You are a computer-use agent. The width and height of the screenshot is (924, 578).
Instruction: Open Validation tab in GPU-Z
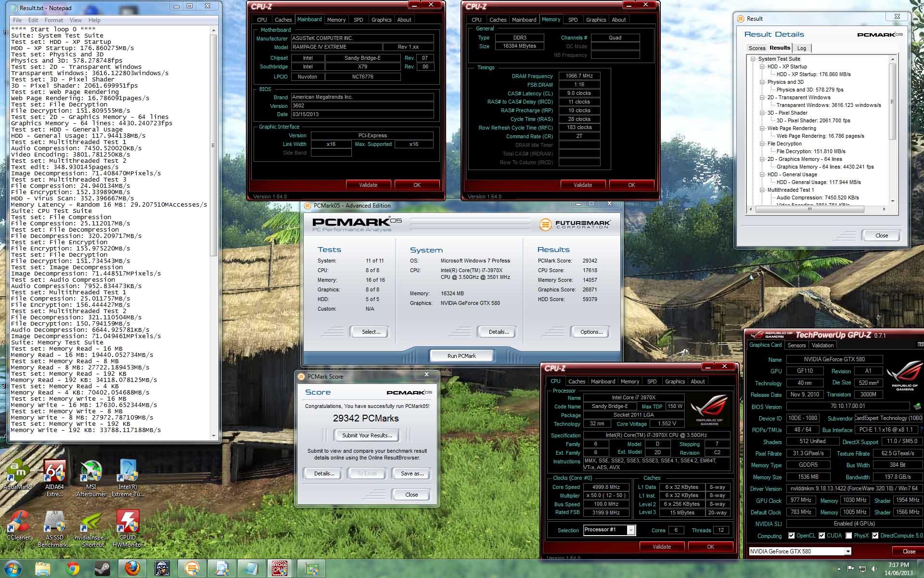(822, 345)
